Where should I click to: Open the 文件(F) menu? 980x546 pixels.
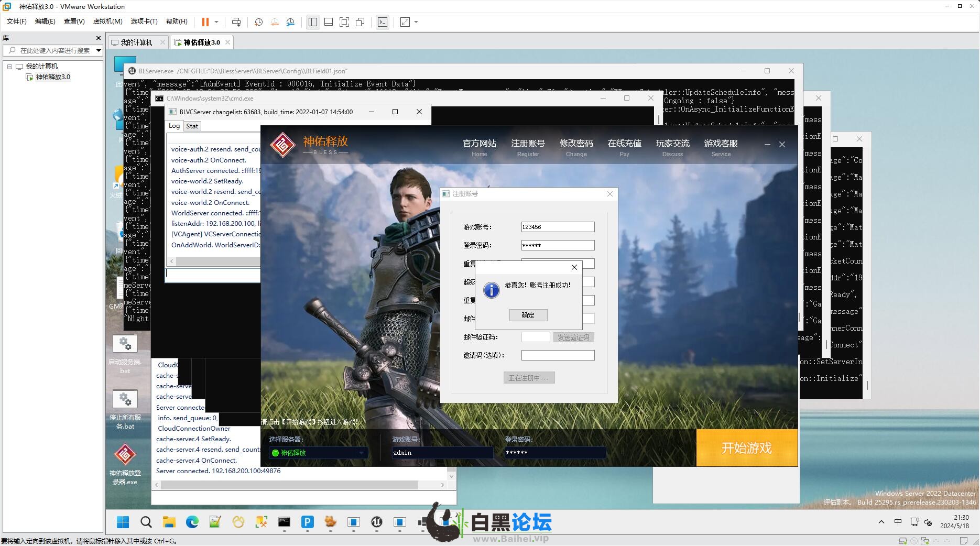tap(17, 21)
